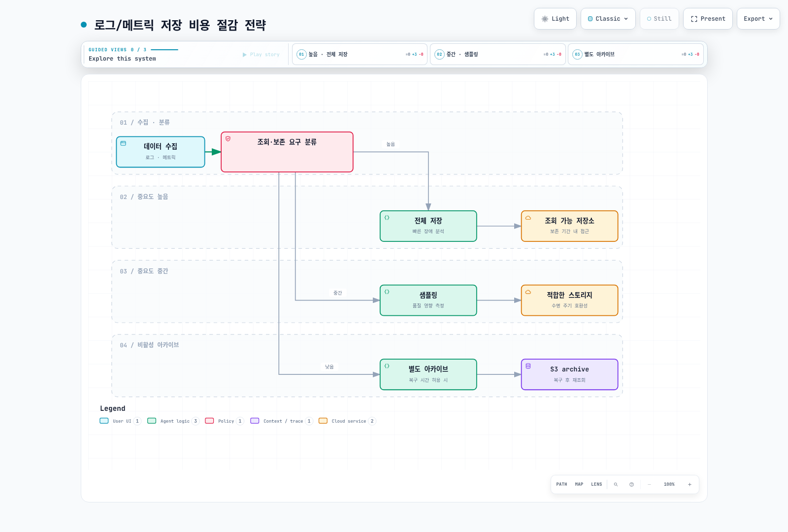The width and height of the screenshot is (788, 532).
Task: Open the Export dropdown menu
Action: pyautogui.click(x=758, y=19)
